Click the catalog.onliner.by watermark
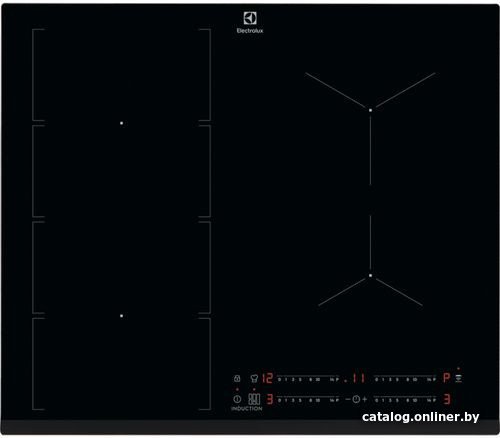The image size is (500, 438). pos(421,417)
